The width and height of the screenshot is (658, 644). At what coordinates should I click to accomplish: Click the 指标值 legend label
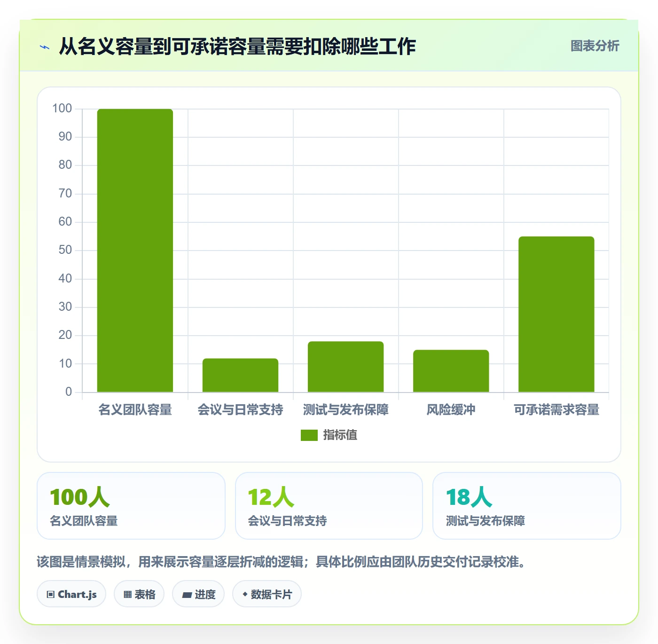(340, 435)
